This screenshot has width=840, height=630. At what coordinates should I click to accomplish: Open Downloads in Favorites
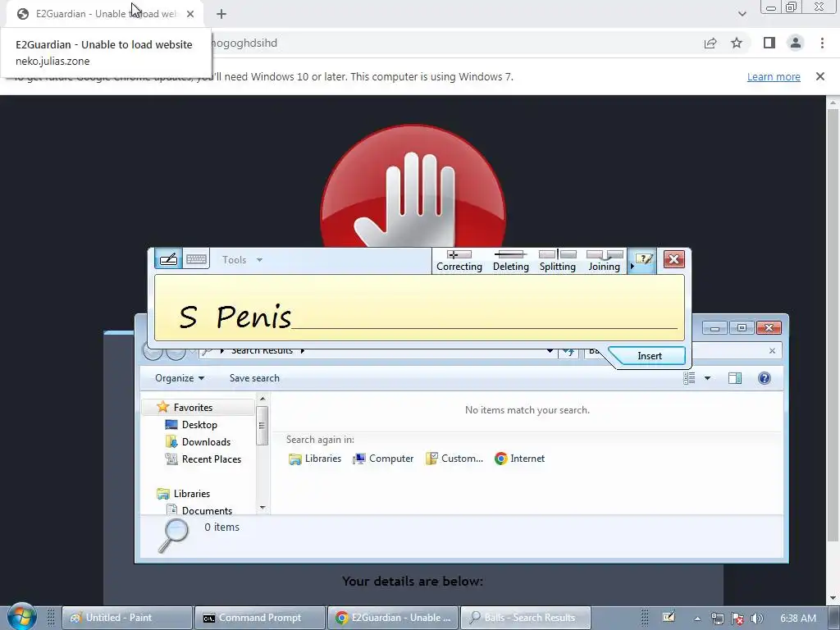pos(206,442)
